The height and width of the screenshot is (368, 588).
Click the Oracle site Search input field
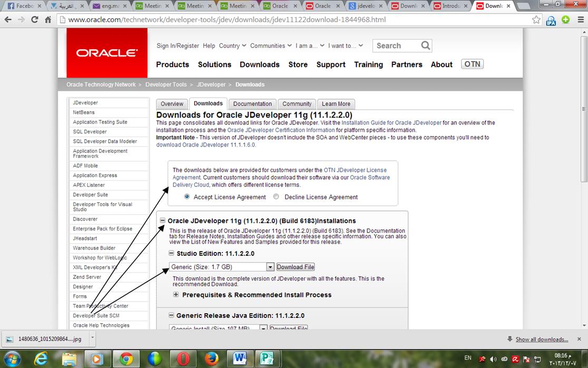pos(396,46)
